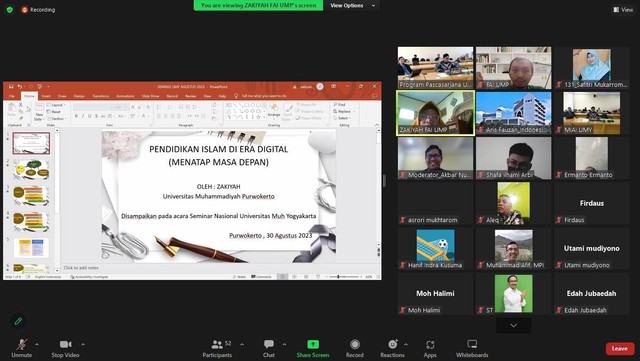
Task: Open the Reactions menu
Action: [x=392, y=348]
